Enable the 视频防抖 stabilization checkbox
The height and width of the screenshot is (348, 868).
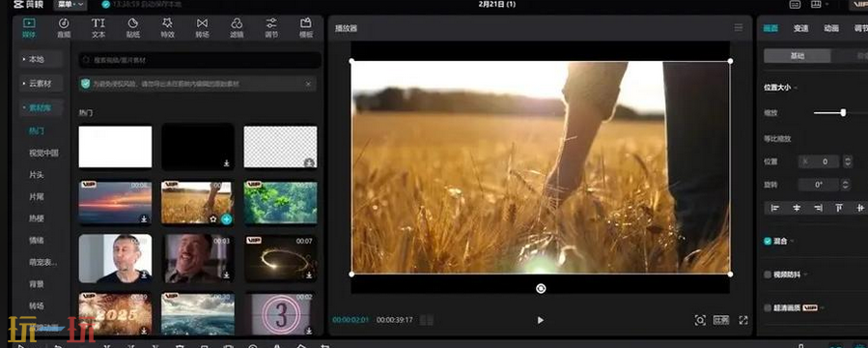coord(768,275)
